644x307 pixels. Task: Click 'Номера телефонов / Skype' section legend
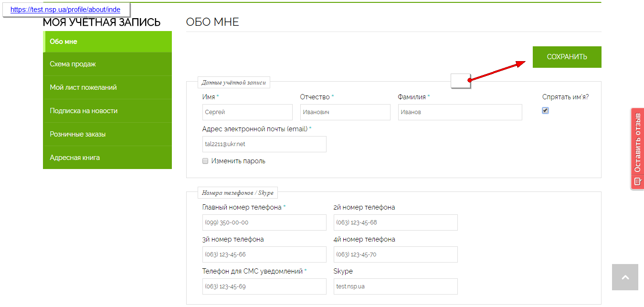[x=238, y=193]
